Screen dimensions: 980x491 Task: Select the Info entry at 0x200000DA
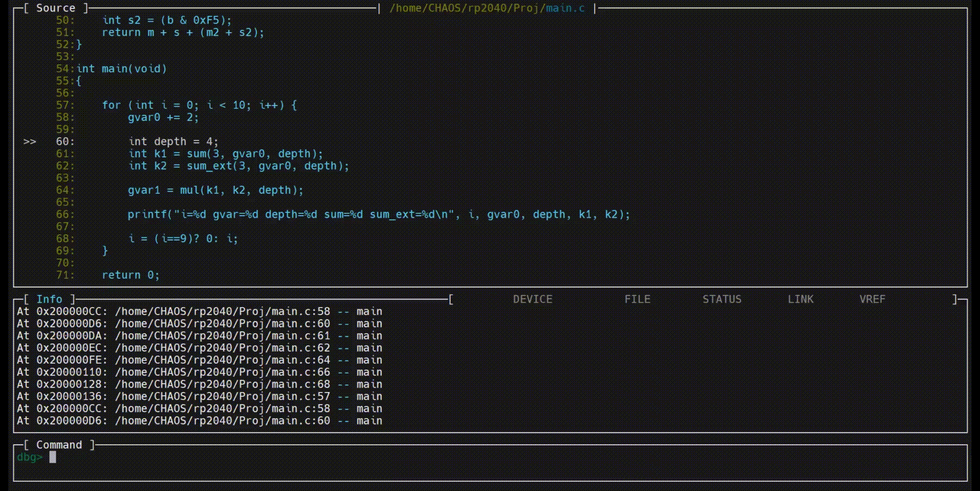[x=199, y=336]
